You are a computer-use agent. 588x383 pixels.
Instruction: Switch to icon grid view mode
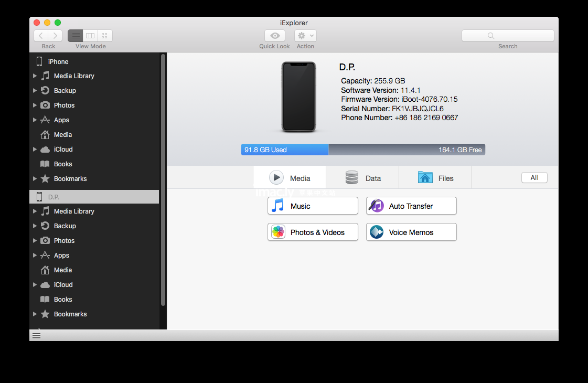click(x=104, y=36)
